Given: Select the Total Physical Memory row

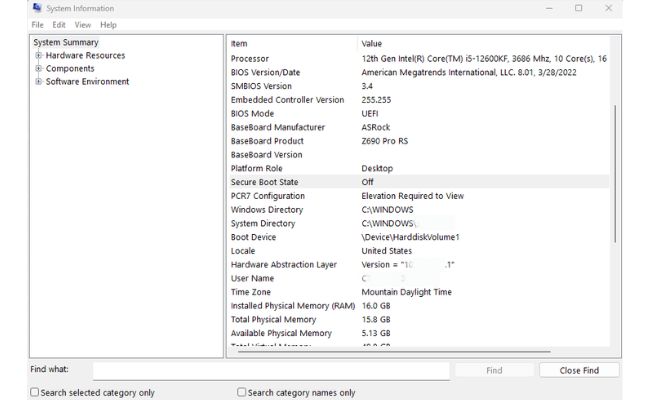Looking at the screenshot, I should [x=419, y=319].
